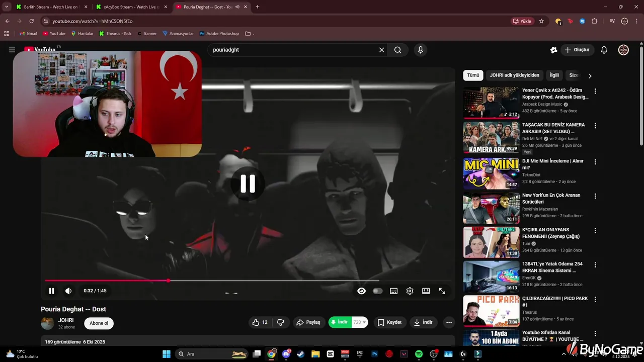The width and height of the screenshot is (644, 362).
Task: Open more actions three-dot menu below video
Action: (449, 322)
